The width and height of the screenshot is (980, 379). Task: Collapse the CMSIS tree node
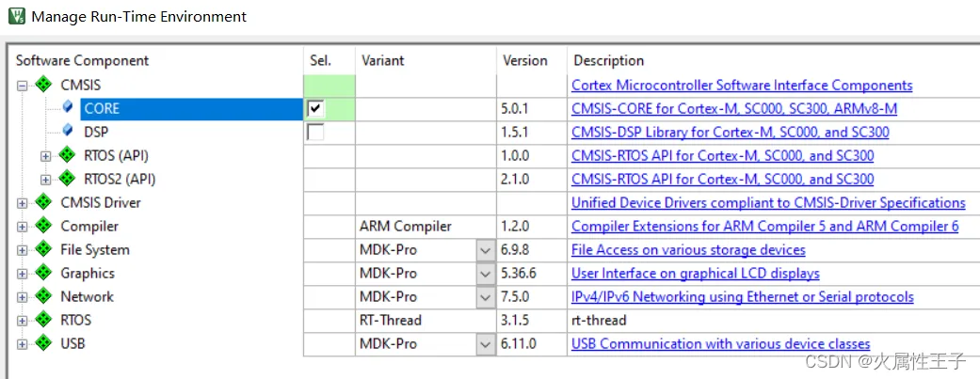click(x=23, y=85)
